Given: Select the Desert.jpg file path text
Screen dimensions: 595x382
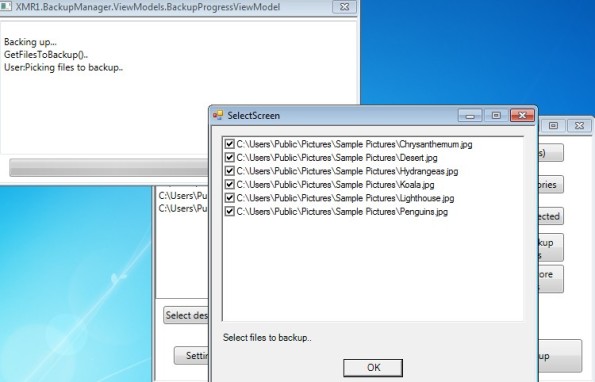Looking at the screenshot, I should pos(337,157).
